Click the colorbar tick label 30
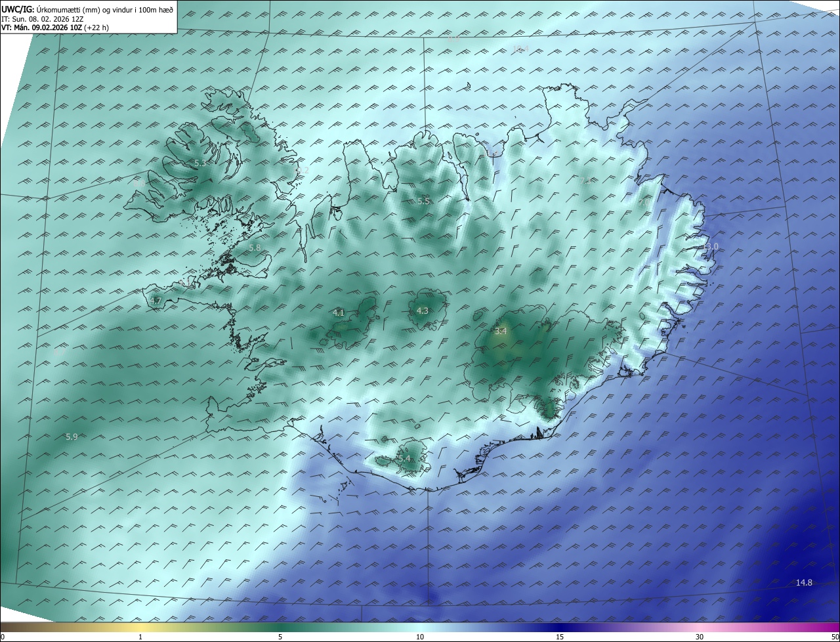Viewport: 840px width, 642px height. 700,637
